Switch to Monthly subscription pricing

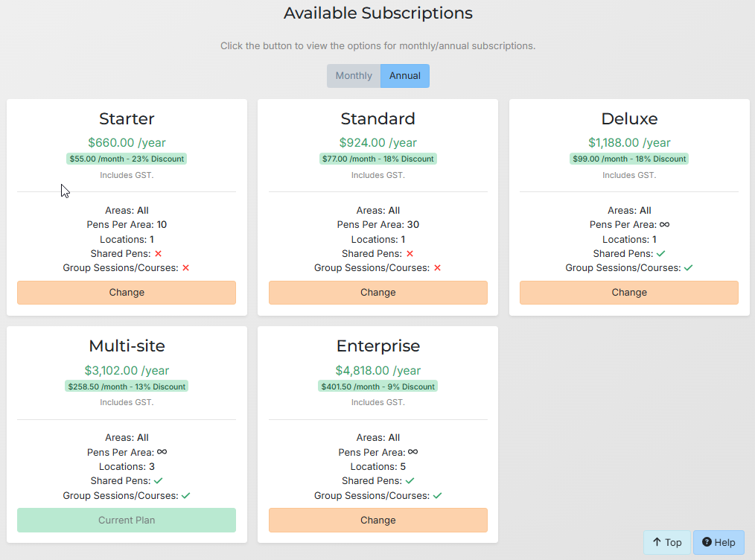pos(354,76)
